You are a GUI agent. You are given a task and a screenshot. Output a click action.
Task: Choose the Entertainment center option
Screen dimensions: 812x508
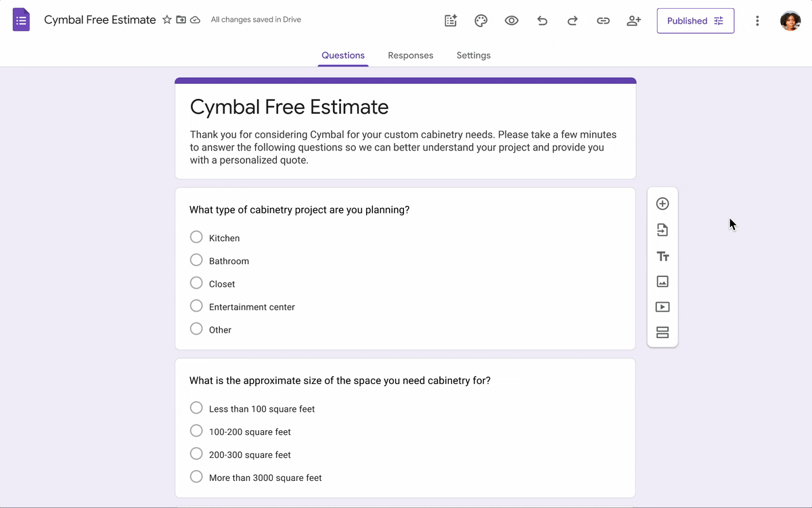[x=196, y=305]
